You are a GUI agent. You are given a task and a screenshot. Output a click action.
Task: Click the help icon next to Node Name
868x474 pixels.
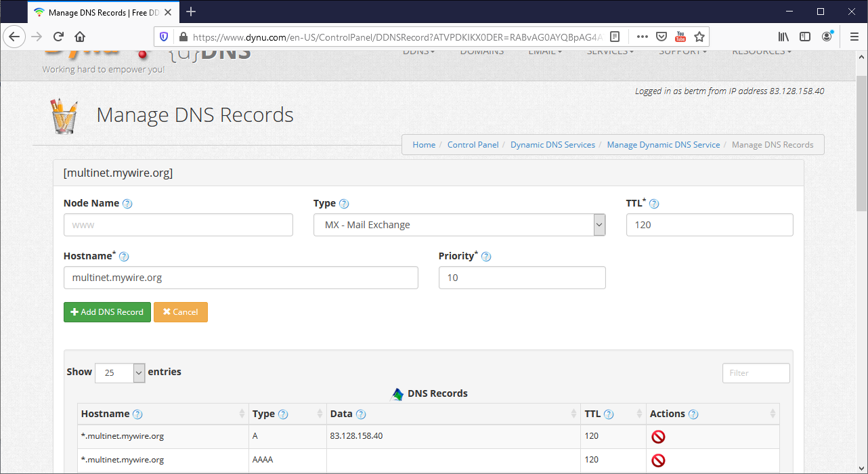point(127,204)
